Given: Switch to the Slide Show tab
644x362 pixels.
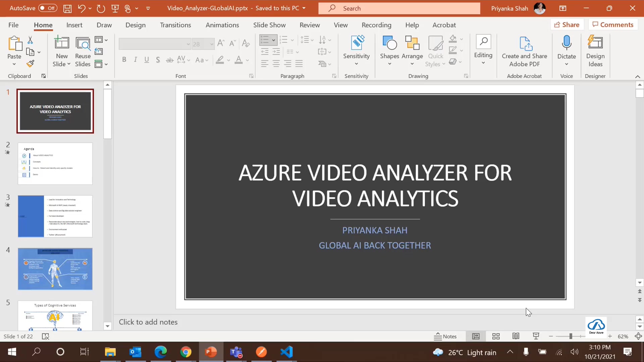Looking at the screenshot, I should [269, 25].
